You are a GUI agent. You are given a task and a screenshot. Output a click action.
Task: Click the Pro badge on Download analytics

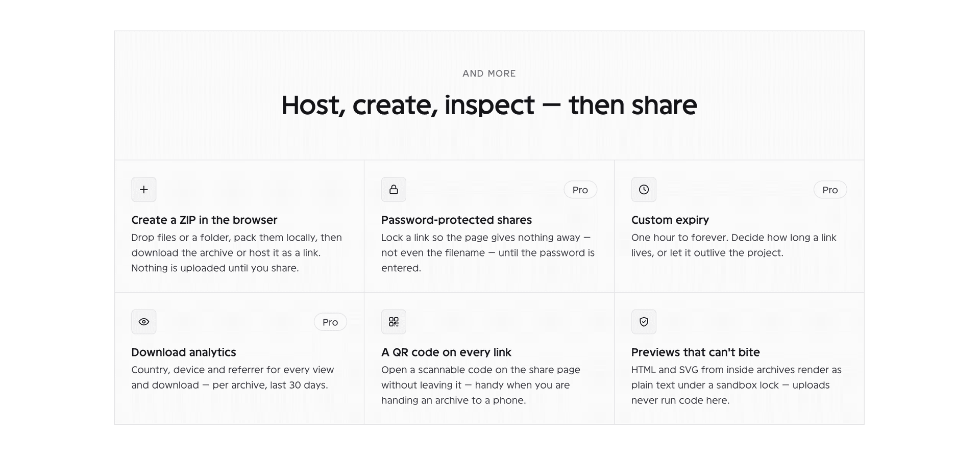[x=330, y=322]
